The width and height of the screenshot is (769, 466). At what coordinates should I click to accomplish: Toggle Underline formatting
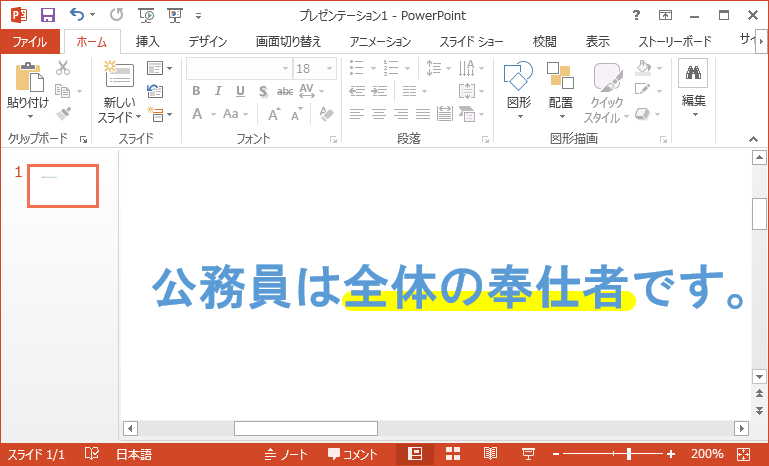tap(240, 91)
